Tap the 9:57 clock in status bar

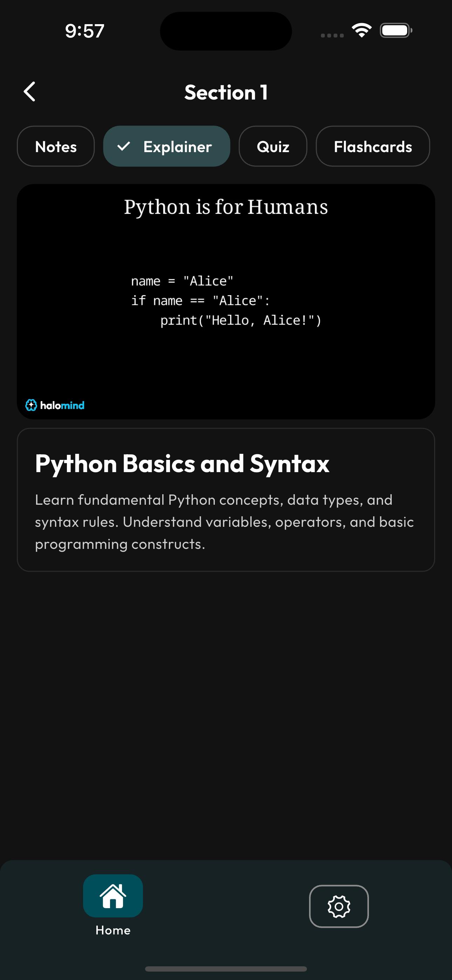(84, 31)
